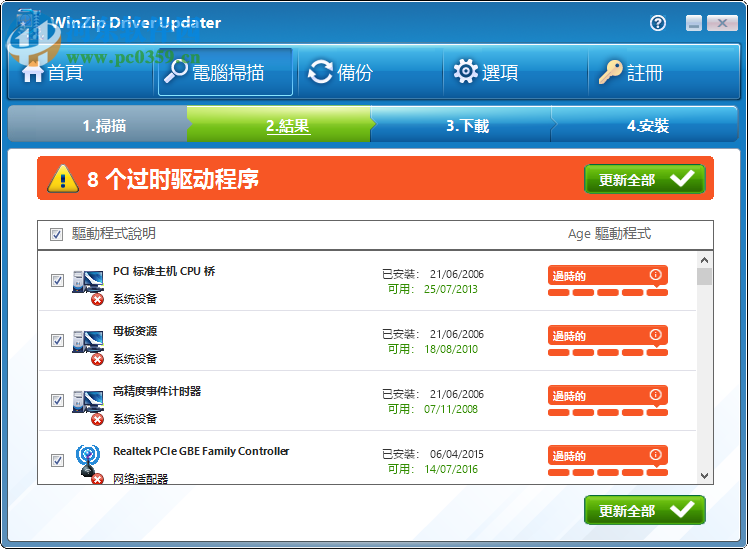This screenshot has height=549, width=748.
Task: Open the help question mark icon
Action: pyautogui.click(x=658, y=23)
